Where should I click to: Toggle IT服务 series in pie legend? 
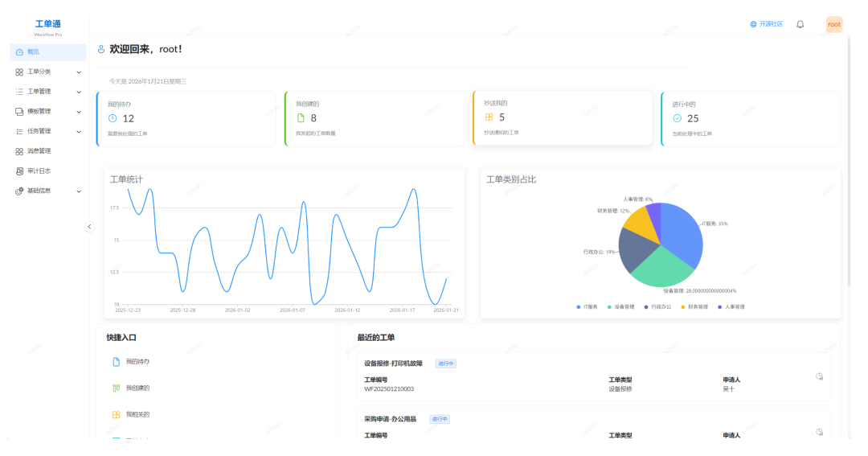tap(588, 307)
